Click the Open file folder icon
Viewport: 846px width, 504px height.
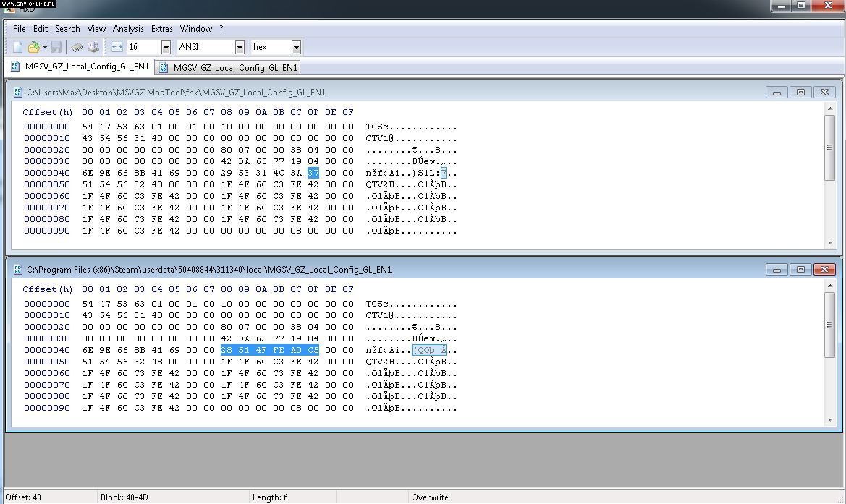point(33,47)
